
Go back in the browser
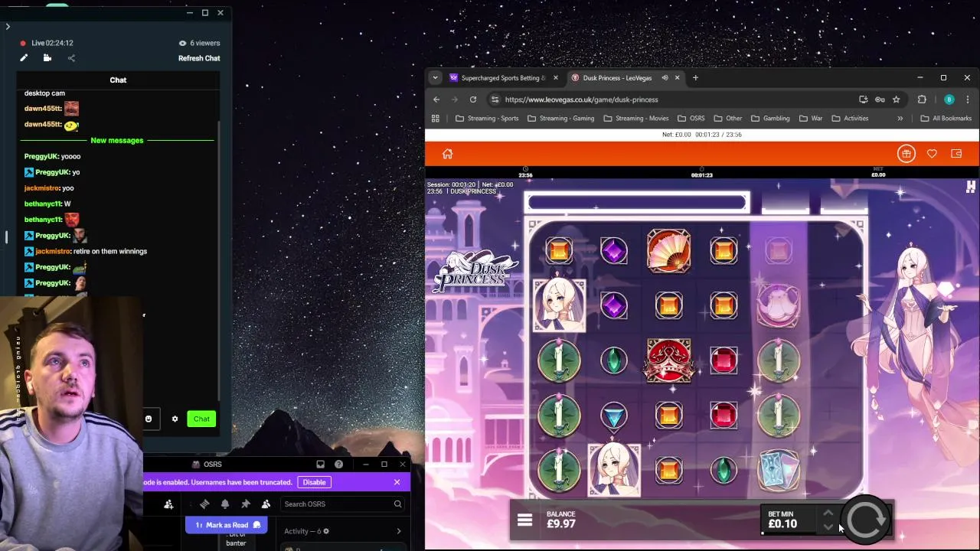pos(436,99)
